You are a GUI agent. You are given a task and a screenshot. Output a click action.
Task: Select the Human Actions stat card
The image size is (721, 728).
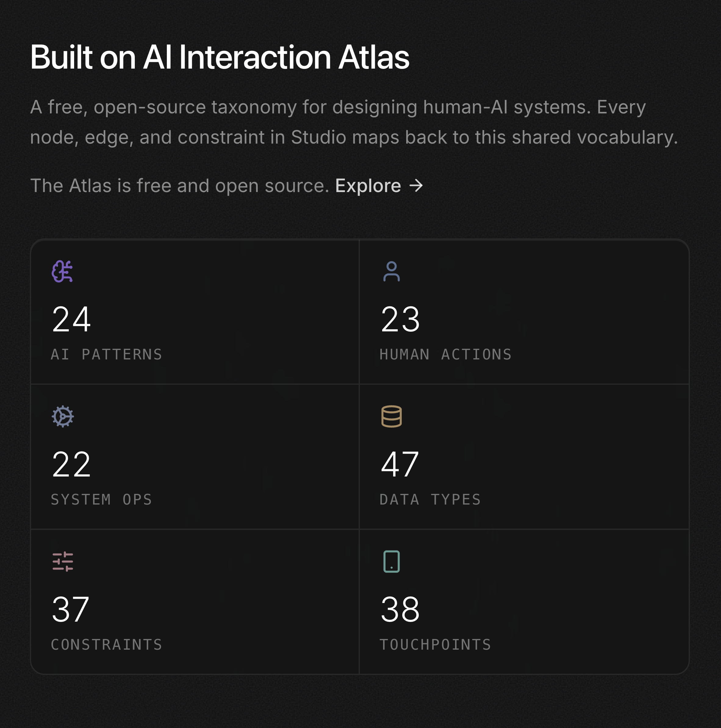[x=524, y=311]
